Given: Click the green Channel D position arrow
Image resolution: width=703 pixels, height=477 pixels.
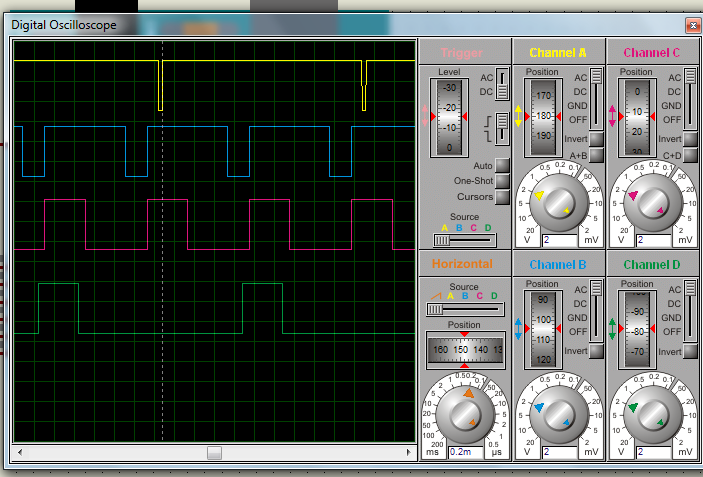Looking at the screenshot, I should (x=612, y=329).
